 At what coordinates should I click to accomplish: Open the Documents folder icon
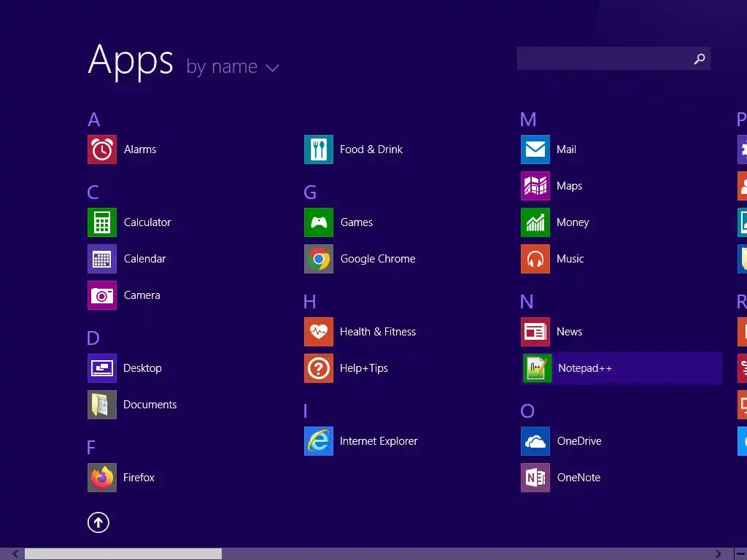(x=102, y=405)
